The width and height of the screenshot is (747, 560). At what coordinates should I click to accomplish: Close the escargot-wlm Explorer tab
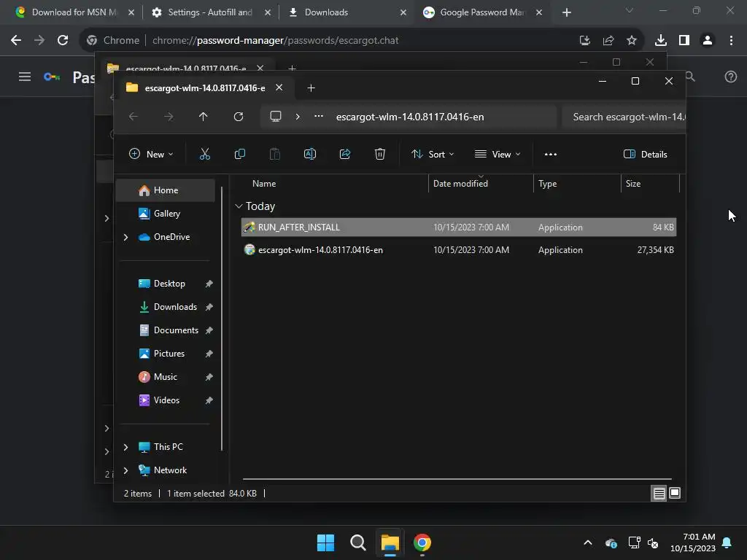(279, 87)
